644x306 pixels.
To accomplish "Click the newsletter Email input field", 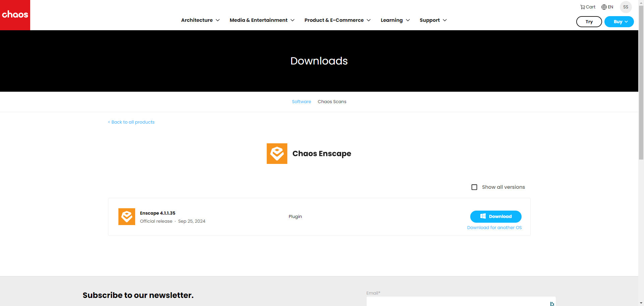I will click(x=461, y=301).
